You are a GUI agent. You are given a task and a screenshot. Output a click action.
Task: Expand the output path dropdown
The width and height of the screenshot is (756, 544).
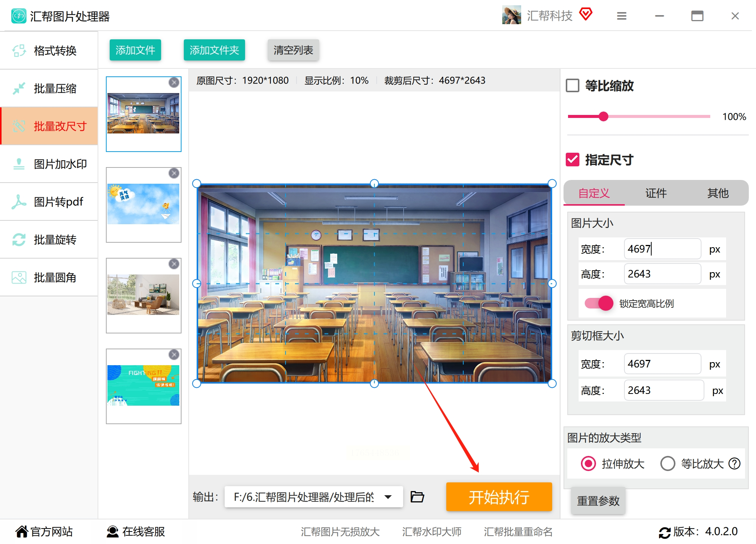pos(388,497)
